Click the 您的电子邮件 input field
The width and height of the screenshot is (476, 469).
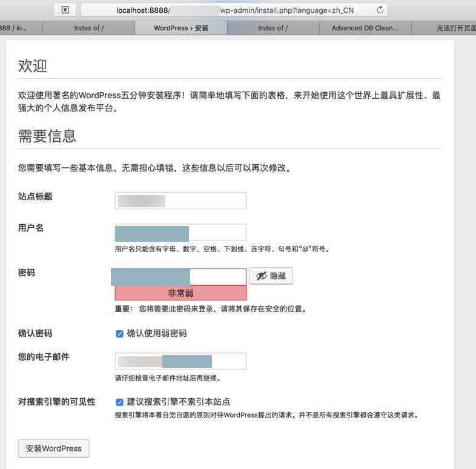click(x=180, y=361)
